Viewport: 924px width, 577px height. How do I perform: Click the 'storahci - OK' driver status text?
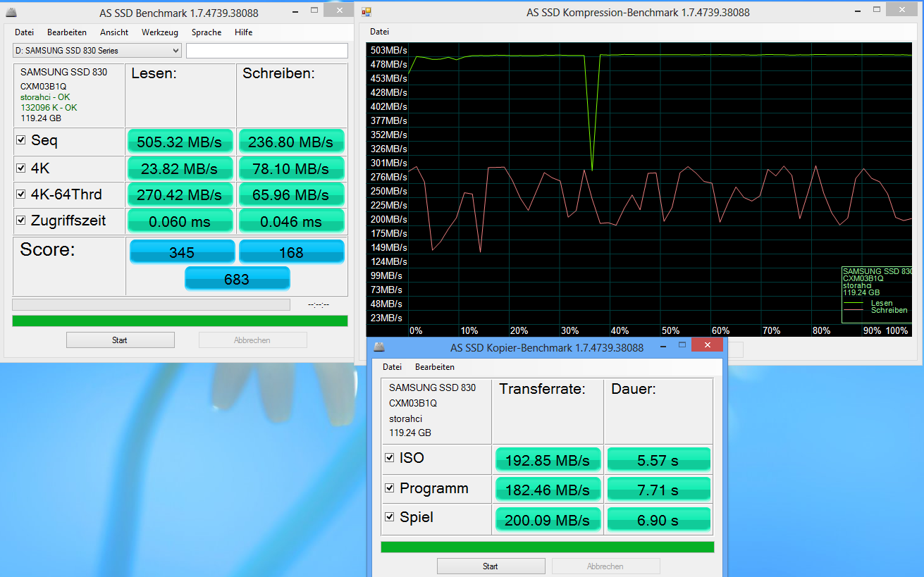tap(45, 97)
